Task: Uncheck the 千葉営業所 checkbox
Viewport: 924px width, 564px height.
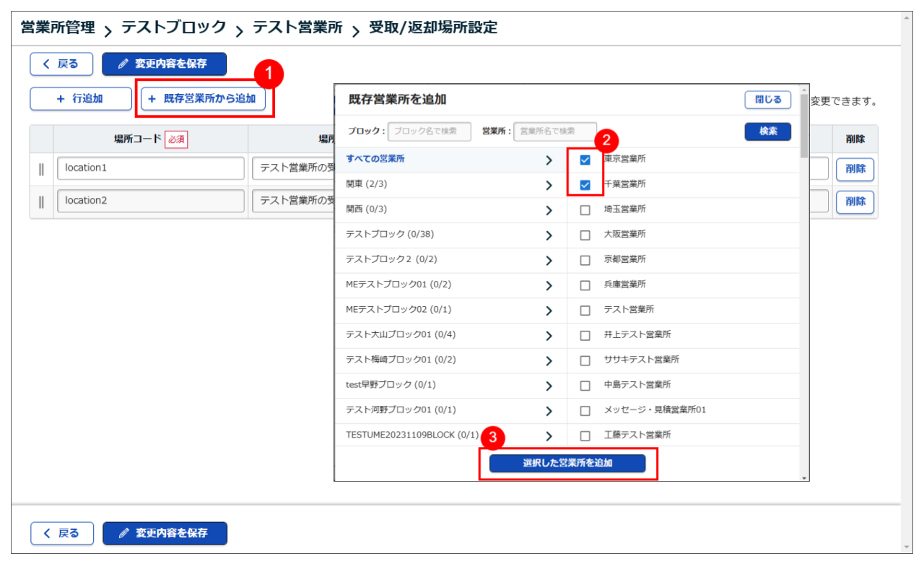Action: pyautogui.click(x=585, y=185)
